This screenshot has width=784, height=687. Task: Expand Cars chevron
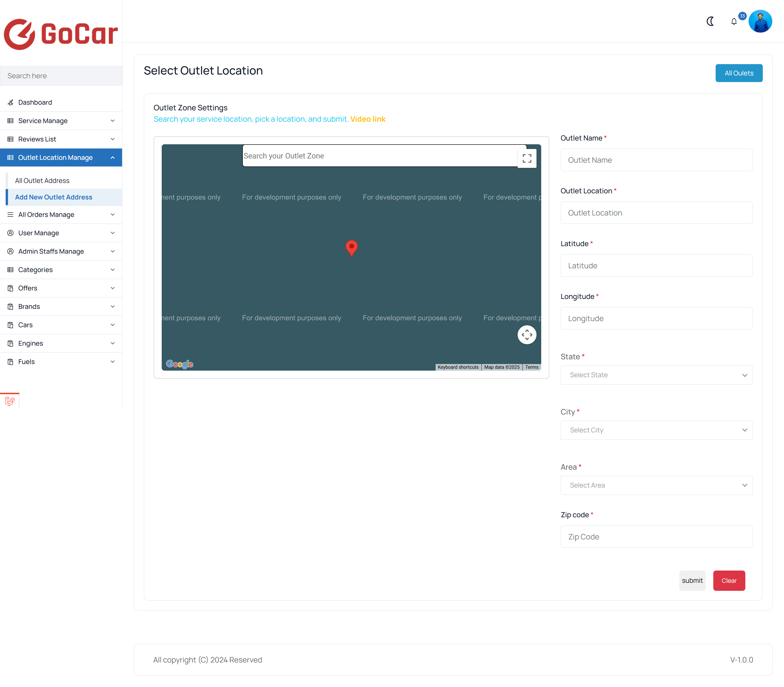tap(113, 325)
